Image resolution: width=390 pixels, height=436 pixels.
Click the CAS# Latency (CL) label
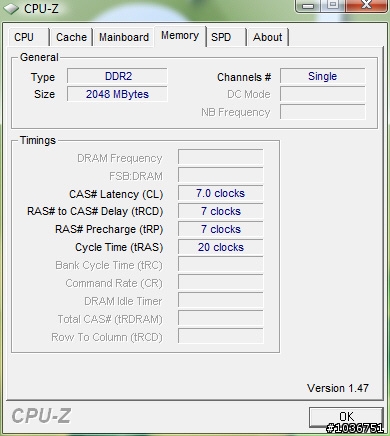(116, 194)
